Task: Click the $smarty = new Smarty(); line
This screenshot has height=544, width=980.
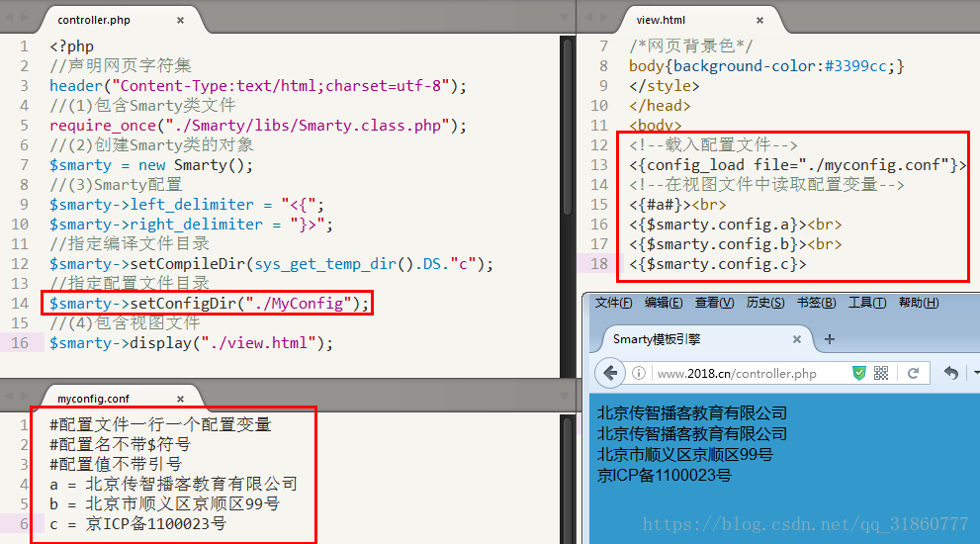Action: pyautogui.click(x=151, y=165)
